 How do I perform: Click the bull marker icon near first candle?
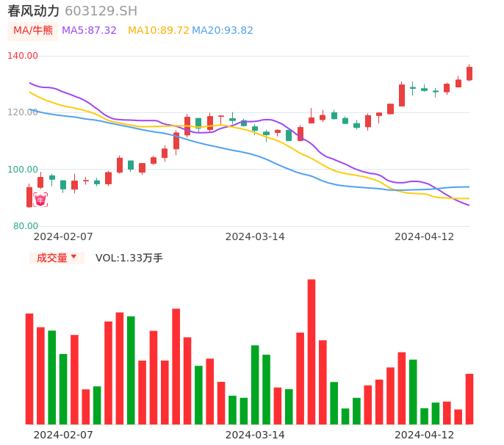coord(40,200)
